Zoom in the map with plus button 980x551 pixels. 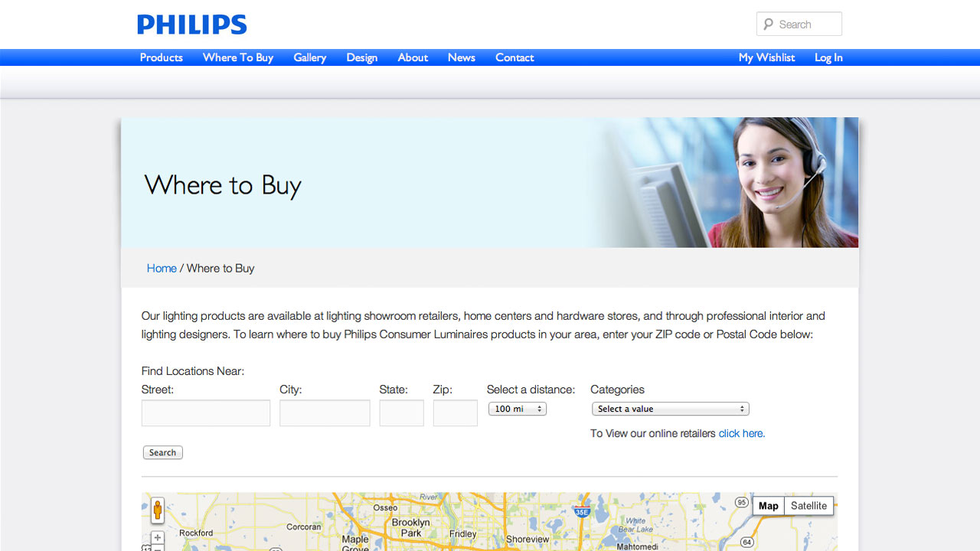coord(158,538)
